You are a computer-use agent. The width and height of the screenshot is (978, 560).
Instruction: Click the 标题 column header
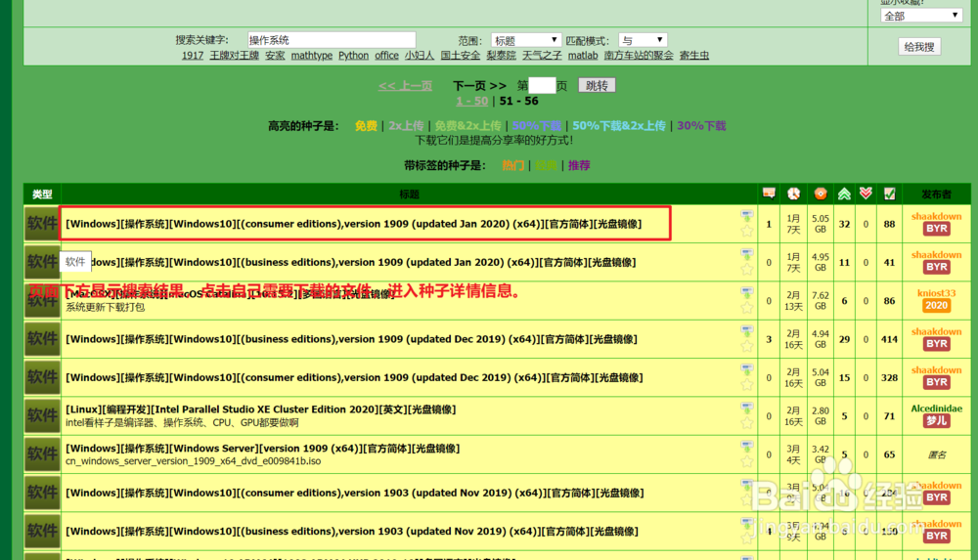click(409, 194)
